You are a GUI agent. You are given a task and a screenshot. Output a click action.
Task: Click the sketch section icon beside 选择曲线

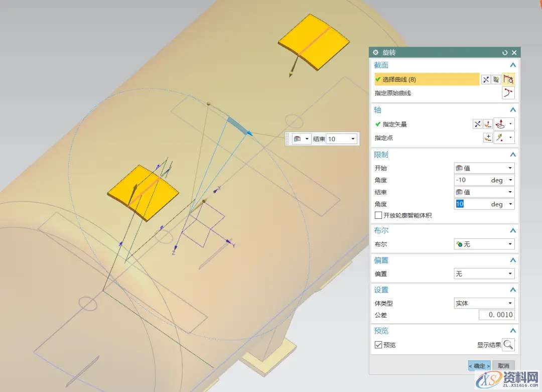tap(496, 79)
